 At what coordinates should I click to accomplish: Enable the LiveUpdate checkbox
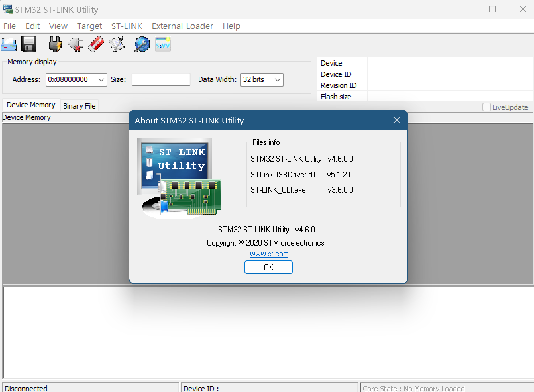click(x=486, y=107)
